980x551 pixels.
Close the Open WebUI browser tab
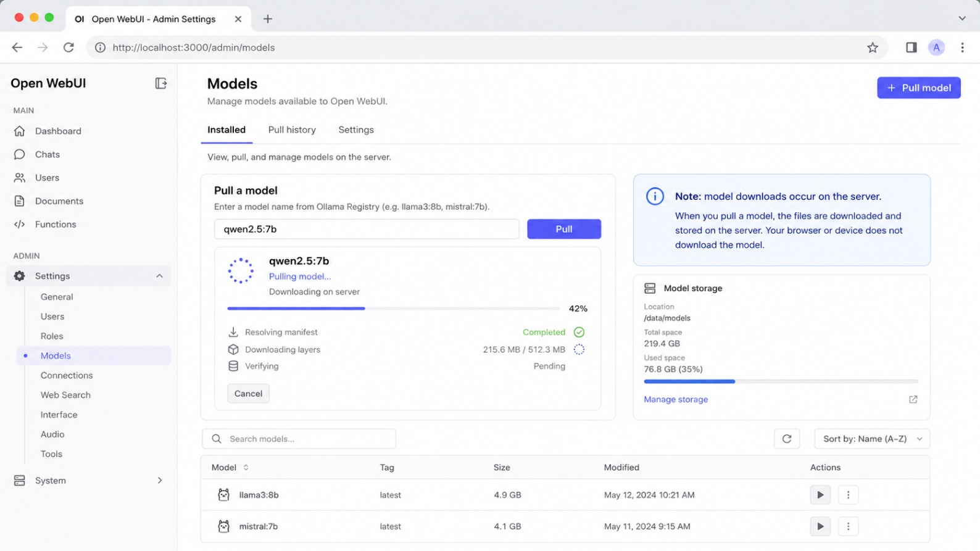click(x=238, y=19)
